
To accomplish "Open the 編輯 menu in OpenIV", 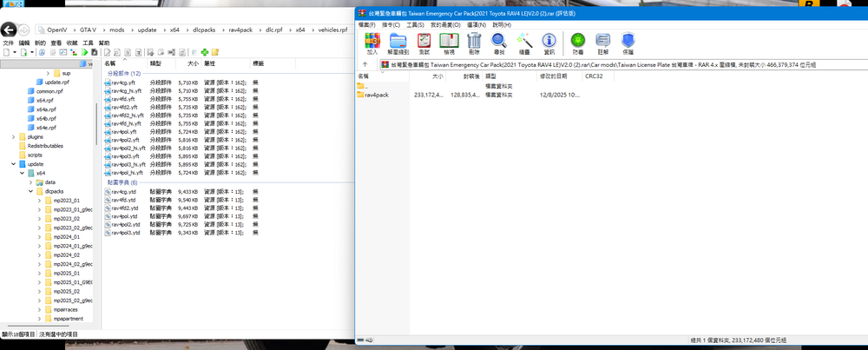I will 24,43.
